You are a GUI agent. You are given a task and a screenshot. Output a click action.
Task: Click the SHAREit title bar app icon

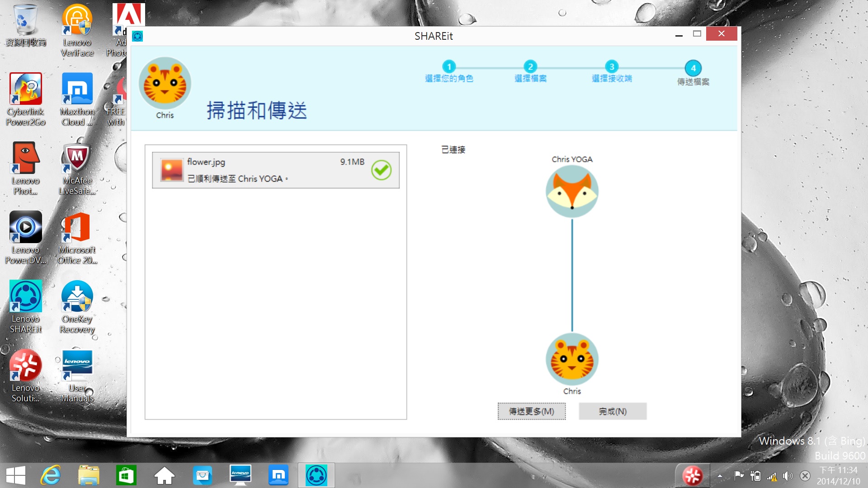point(137,36)
